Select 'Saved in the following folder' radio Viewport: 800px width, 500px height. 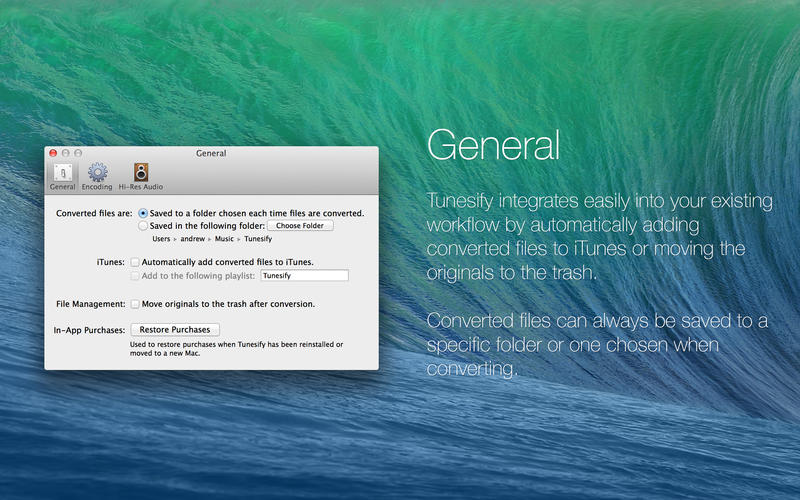click(143, 226)
